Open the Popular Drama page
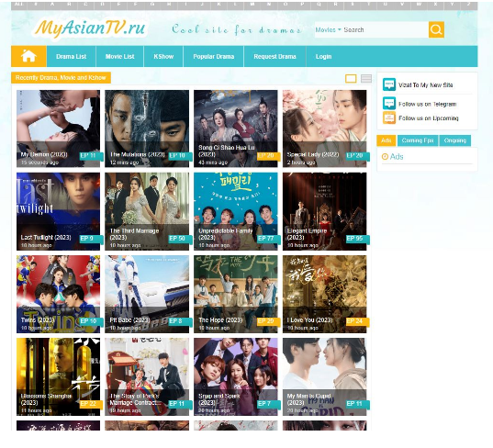The width and height of the screenshot is (493, 448). point(214,56)
